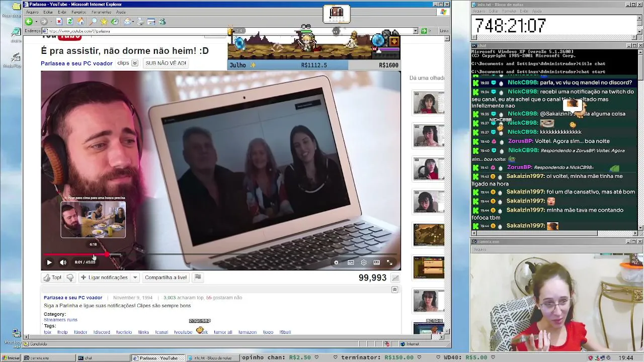Open the Messenger toolbar icon

click(162, 22)
